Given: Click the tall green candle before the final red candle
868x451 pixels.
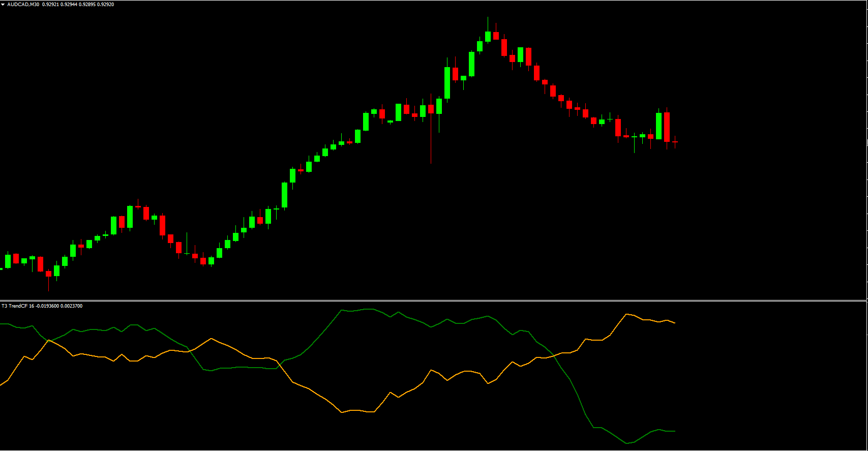Looking at the screenshot, I should (x=659, y=126).
